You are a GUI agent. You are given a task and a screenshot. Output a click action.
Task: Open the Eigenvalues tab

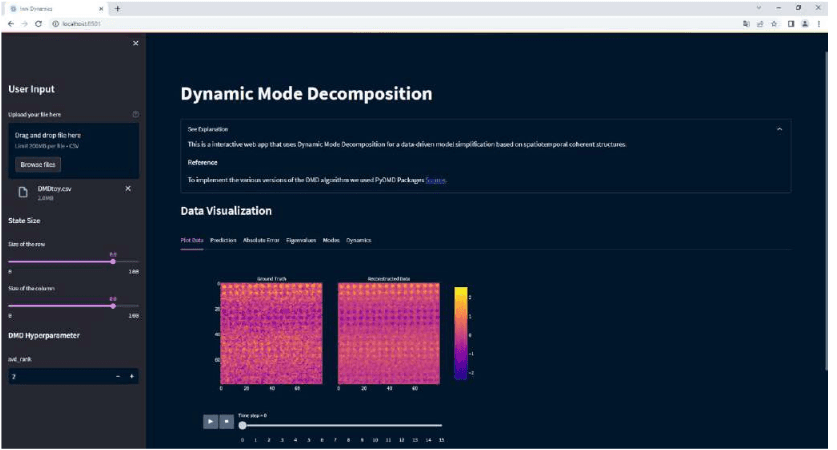coord(301,240)
